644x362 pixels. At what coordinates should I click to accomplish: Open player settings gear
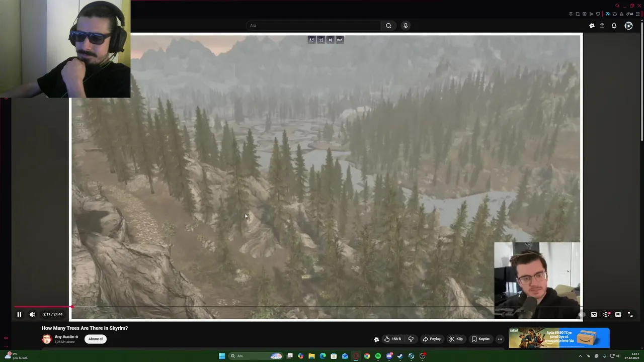[606, 314]
